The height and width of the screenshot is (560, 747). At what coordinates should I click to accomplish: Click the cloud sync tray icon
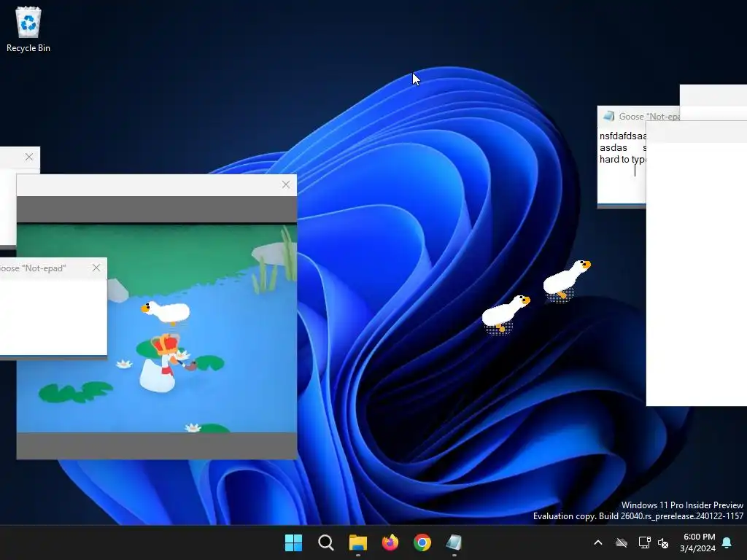click(x=622, y=542)
